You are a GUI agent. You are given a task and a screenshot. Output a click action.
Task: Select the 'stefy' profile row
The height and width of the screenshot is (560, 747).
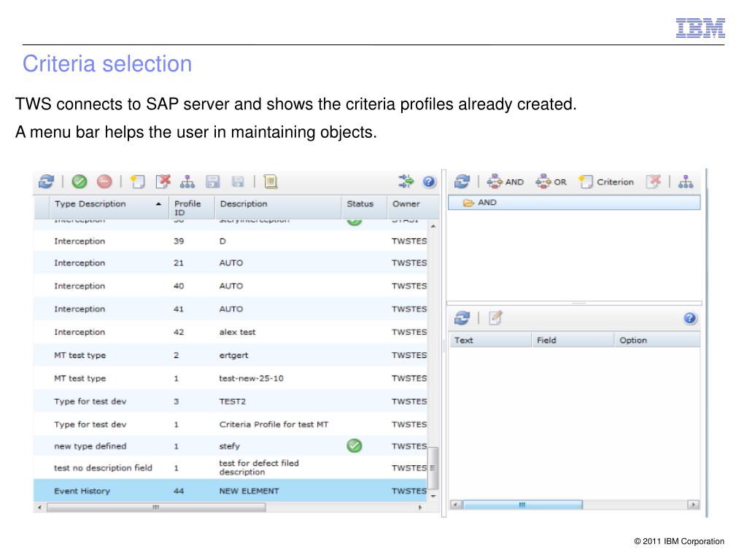pyautogui.click(x=230, y=446)
